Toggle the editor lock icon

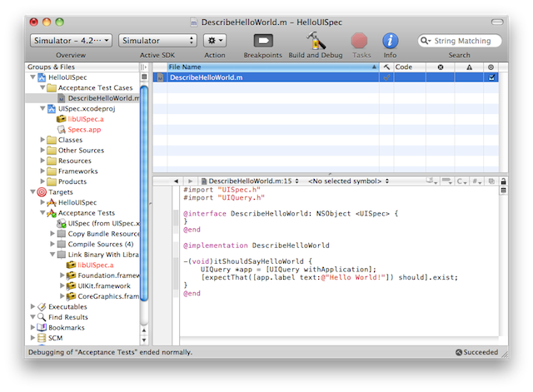coord(503,181)
